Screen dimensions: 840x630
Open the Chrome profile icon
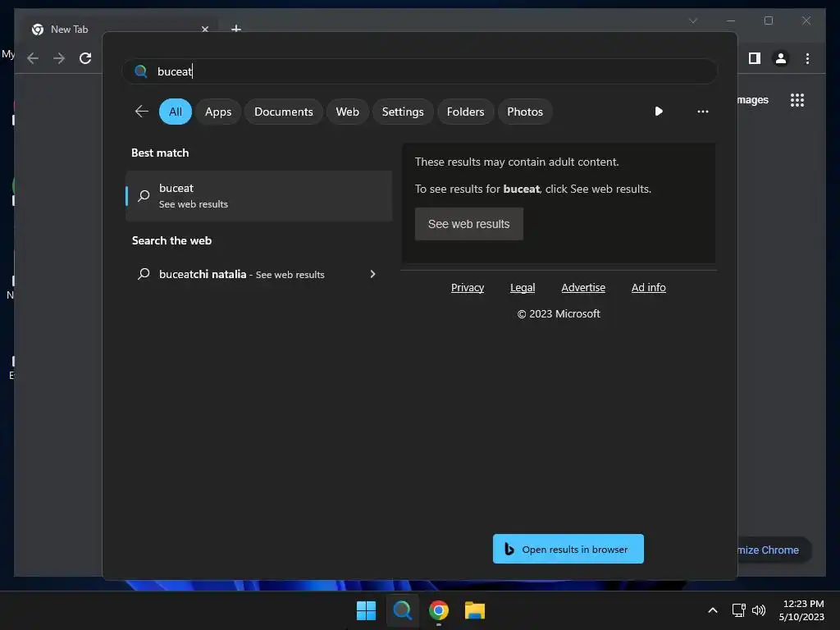[781, 58]
